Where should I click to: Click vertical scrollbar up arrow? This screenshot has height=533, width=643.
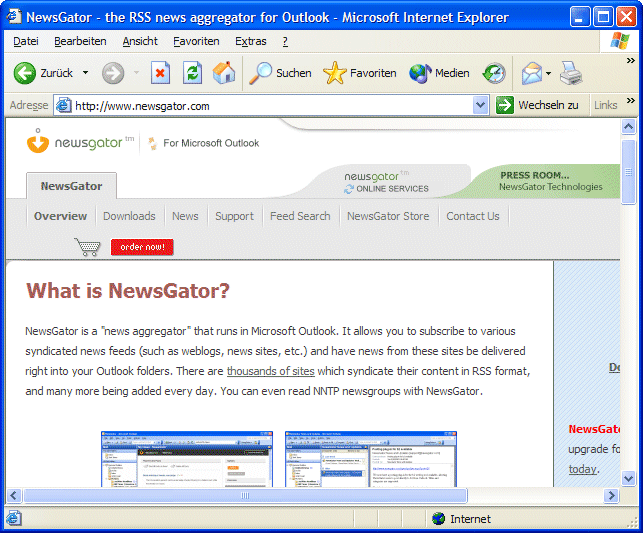tap(628, 127)
